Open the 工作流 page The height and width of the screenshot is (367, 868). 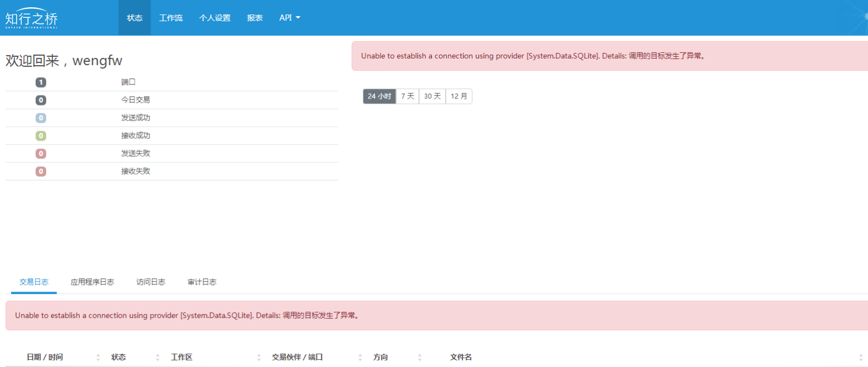pyautogui.click(x=170, y=18)
